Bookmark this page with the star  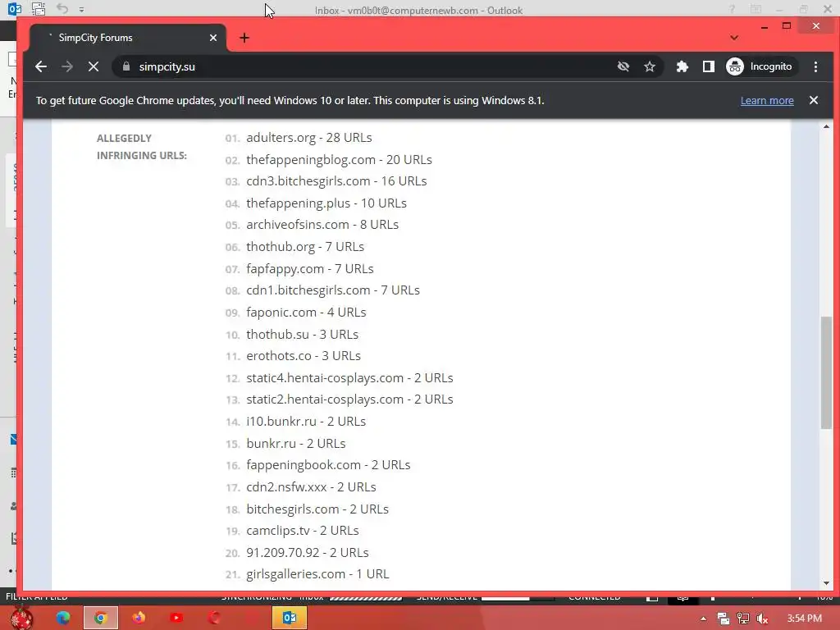[650, 66]
